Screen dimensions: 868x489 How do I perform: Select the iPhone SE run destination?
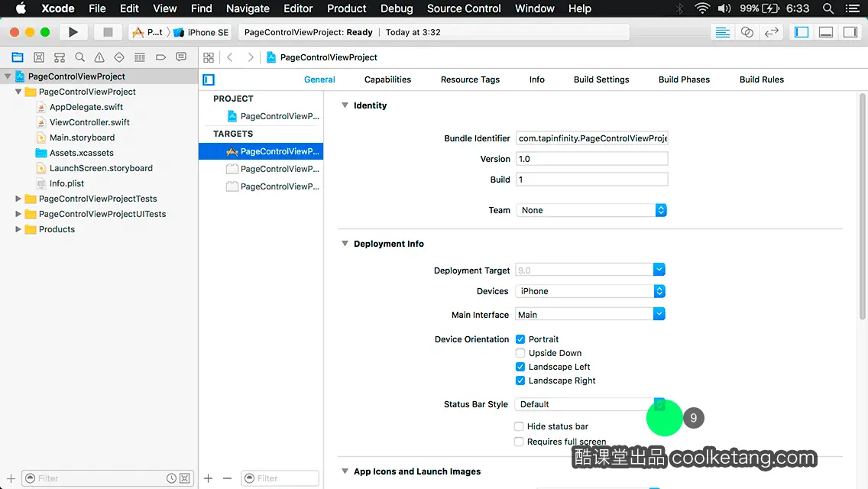tap(202, 32)
